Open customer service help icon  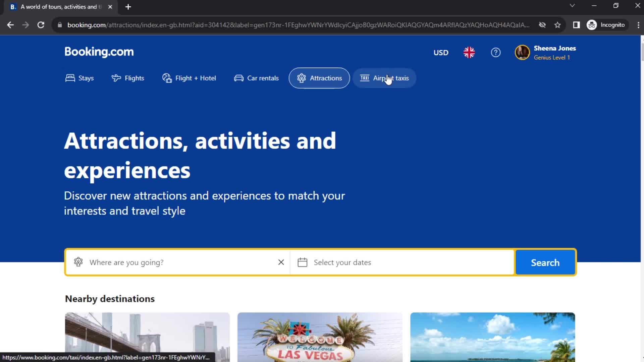[495, 53]
